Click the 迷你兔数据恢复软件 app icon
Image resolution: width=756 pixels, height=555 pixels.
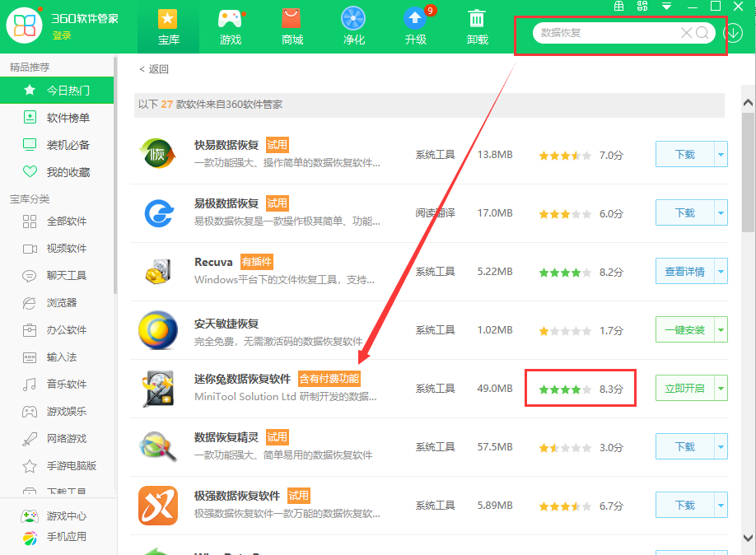[158, 389]
